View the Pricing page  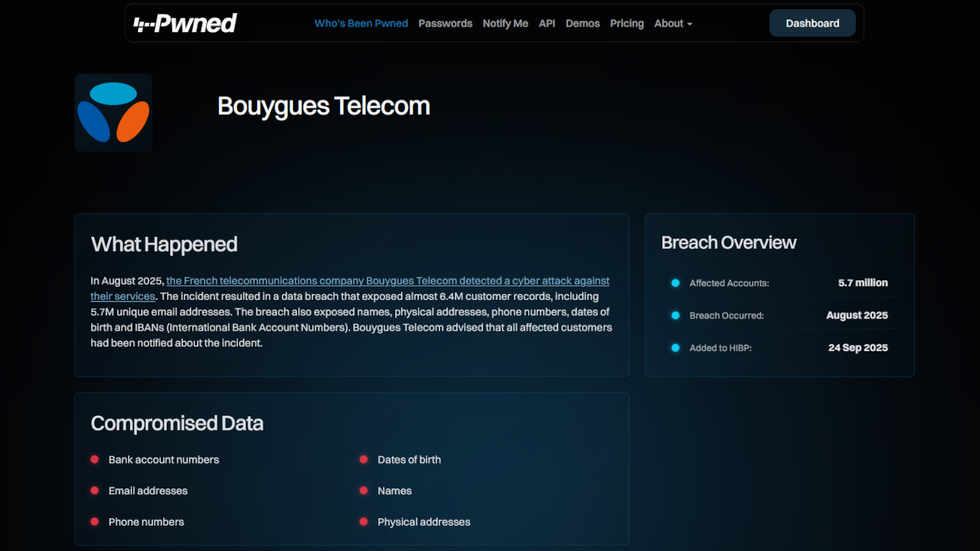tap(627, 24)
